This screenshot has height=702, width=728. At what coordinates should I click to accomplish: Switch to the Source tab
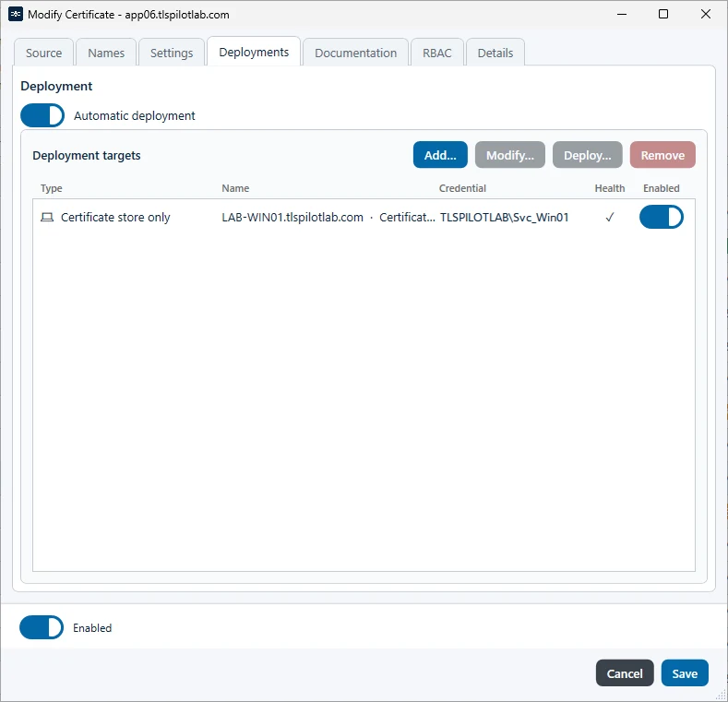click(43, 53)
